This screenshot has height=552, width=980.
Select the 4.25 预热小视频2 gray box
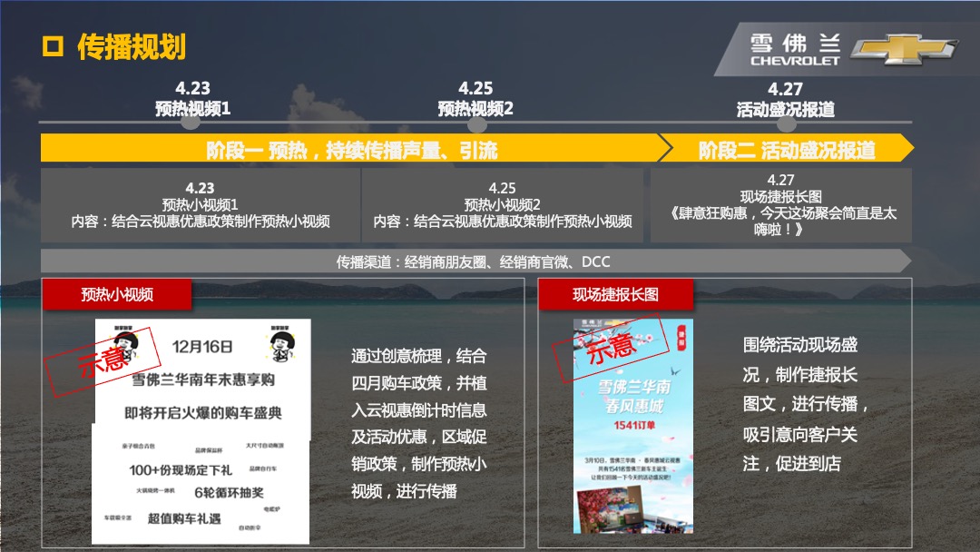502,205
